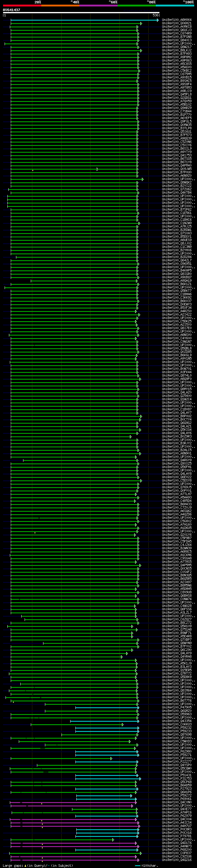Select the UniRef100_A4H7U7 label
Image resolution: width=197 pixels, height=868 pixels.
click(177, 826)
